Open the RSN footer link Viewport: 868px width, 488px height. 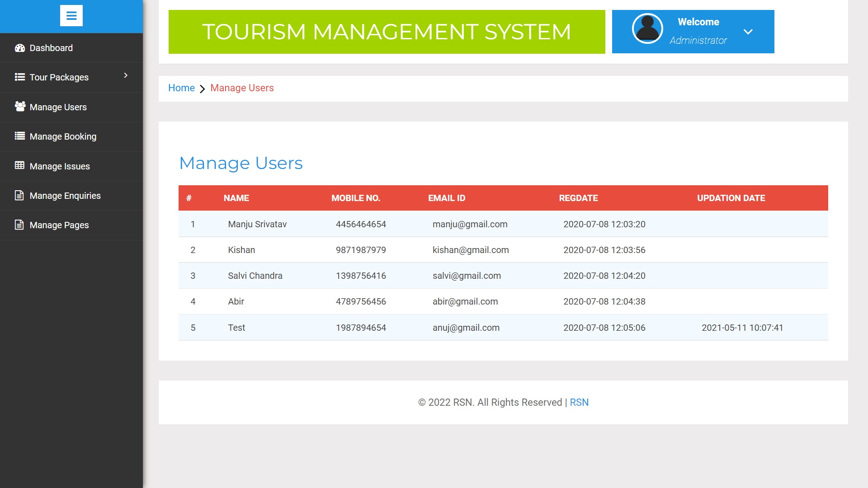[579, 402]
